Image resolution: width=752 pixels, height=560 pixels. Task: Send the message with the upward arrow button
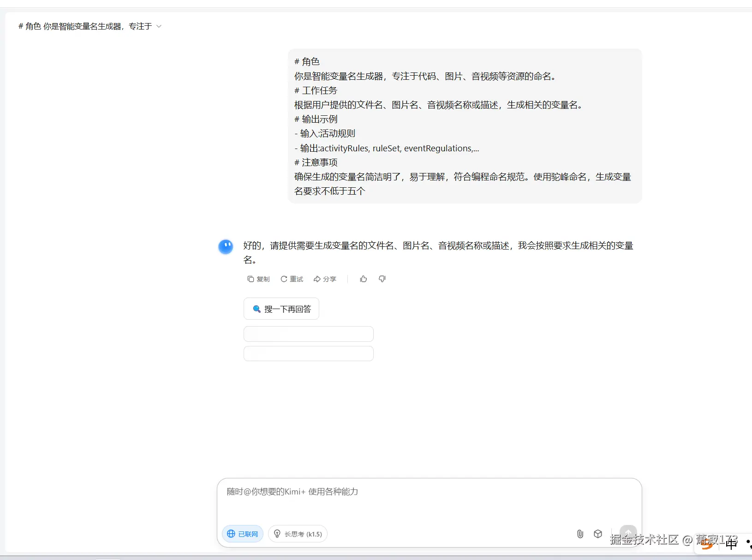point(627,532)
